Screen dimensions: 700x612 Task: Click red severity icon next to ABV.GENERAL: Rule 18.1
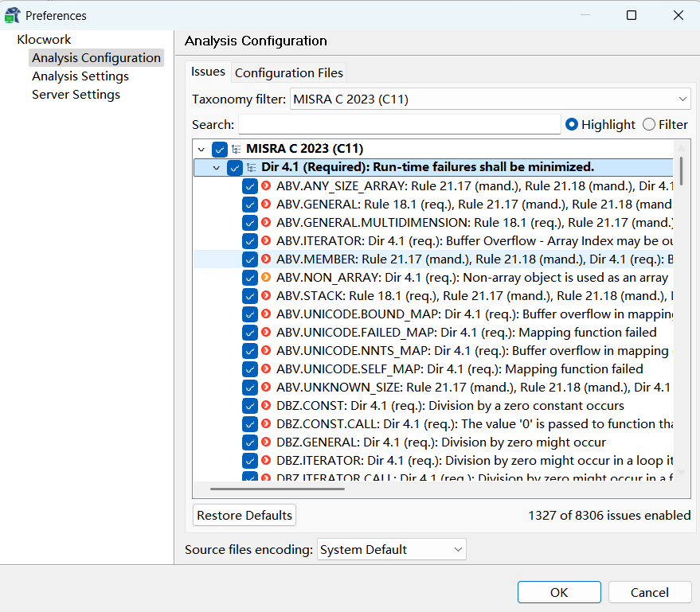pos(266,204)
